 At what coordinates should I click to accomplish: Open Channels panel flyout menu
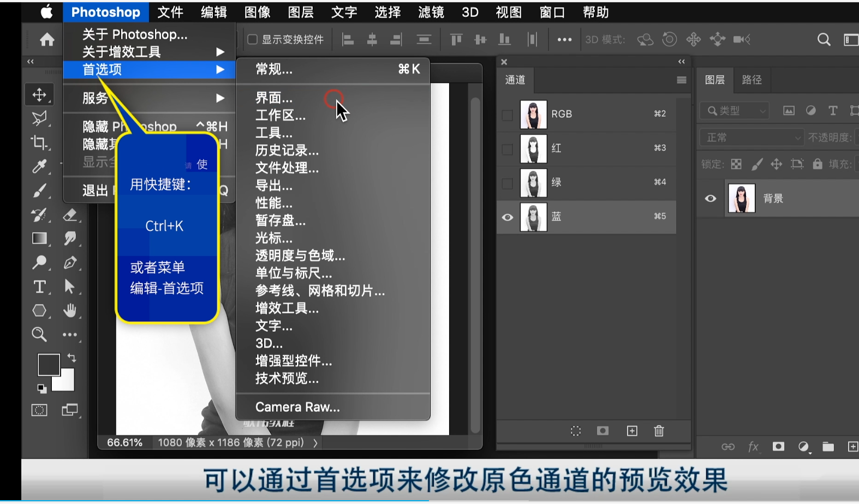pos(682,80)
